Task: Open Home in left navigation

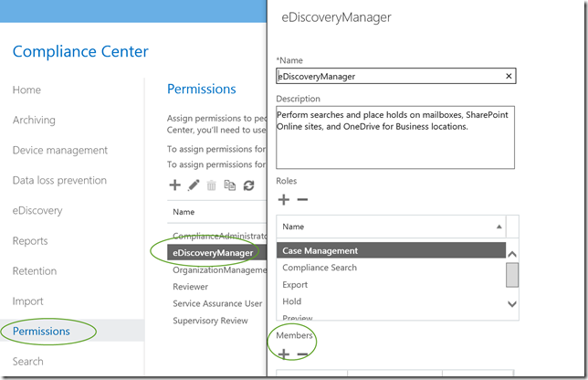Action: (26, 90)
